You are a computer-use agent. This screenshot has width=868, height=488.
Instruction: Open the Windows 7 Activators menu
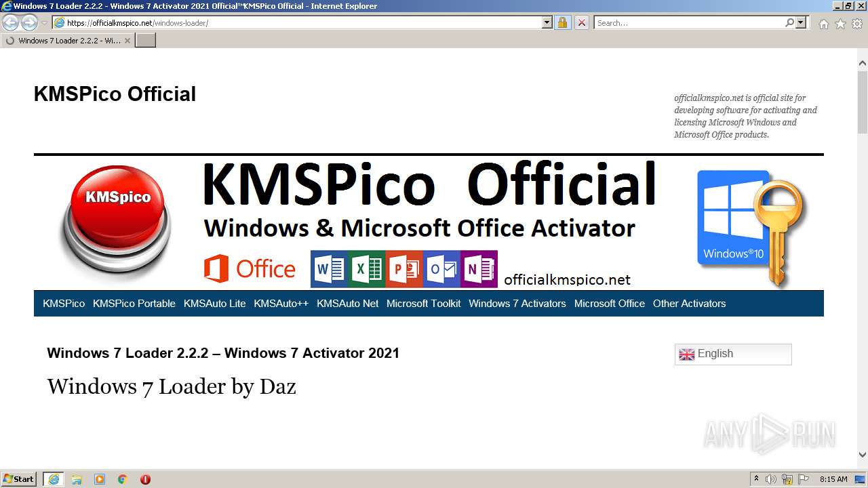point(517,304)
